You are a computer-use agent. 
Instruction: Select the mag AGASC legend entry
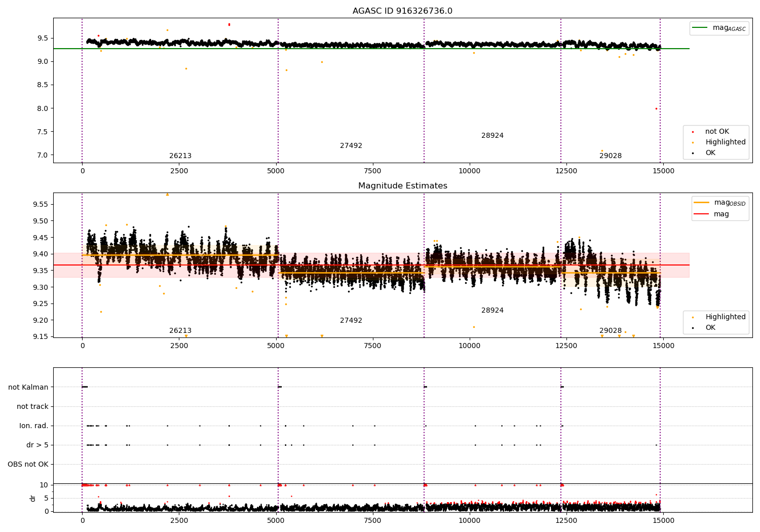719,28
